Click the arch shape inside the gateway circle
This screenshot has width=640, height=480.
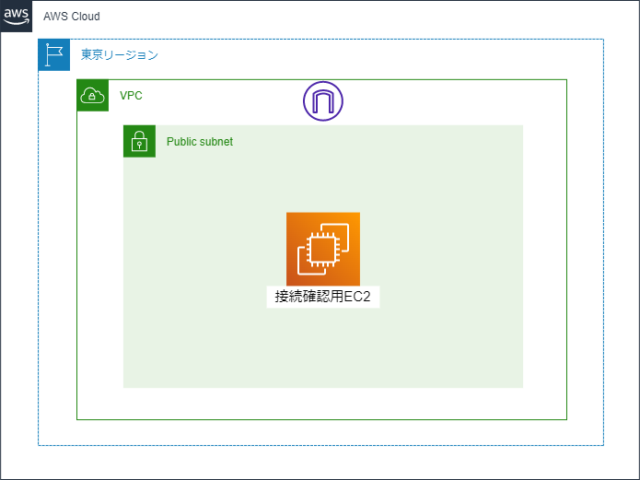pos(323,102)
